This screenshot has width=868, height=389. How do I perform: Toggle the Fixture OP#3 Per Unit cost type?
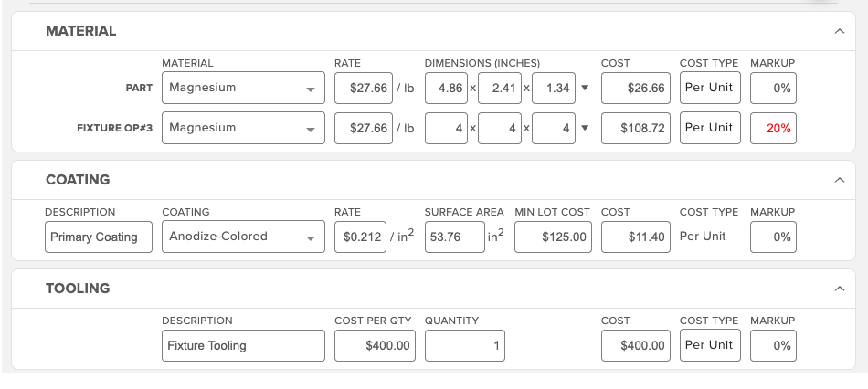[x=710, y=128]
